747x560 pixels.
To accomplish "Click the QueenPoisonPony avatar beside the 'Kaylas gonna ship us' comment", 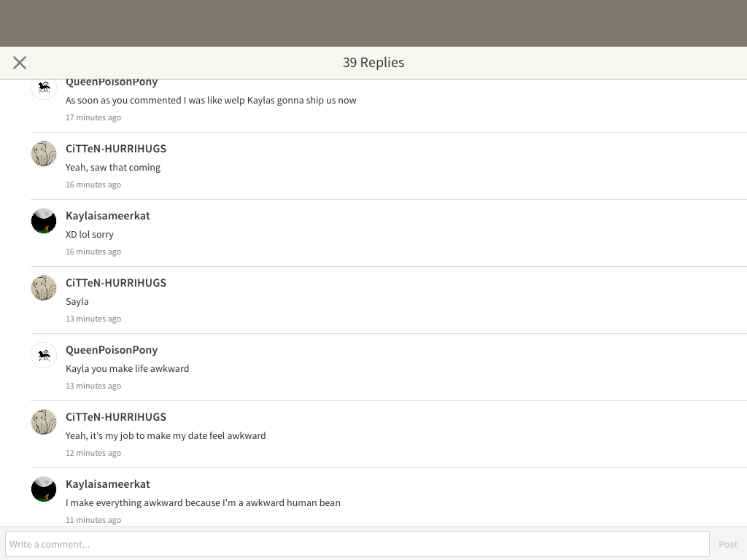I will [44, 88].
